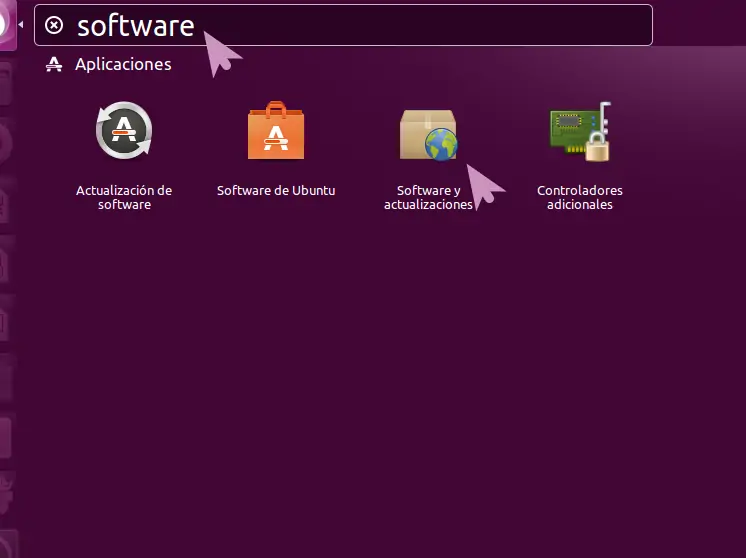Click "Software y actualizaciones" label
Screen dimensions: 746x558
point(428,197)
